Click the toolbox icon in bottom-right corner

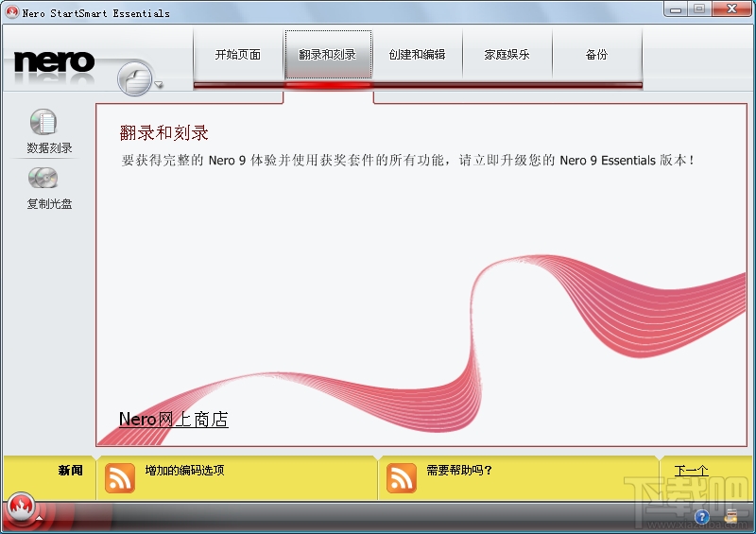(730, 517)
